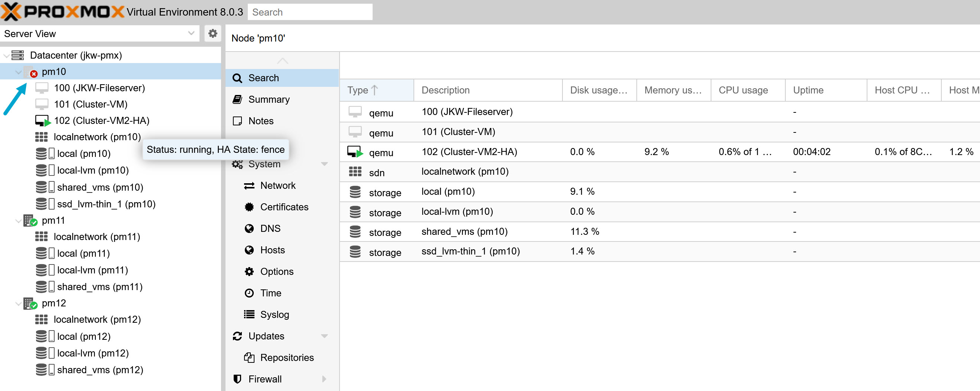
Task: Open the Network settings icon under System
Action: pos(249,185)
